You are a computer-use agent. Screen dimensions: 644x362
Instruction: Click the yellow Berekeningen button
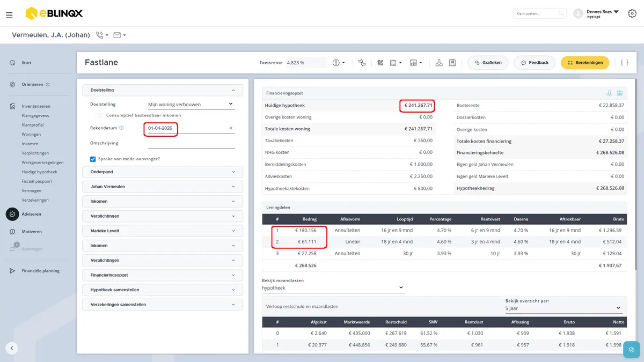(585, 63)
